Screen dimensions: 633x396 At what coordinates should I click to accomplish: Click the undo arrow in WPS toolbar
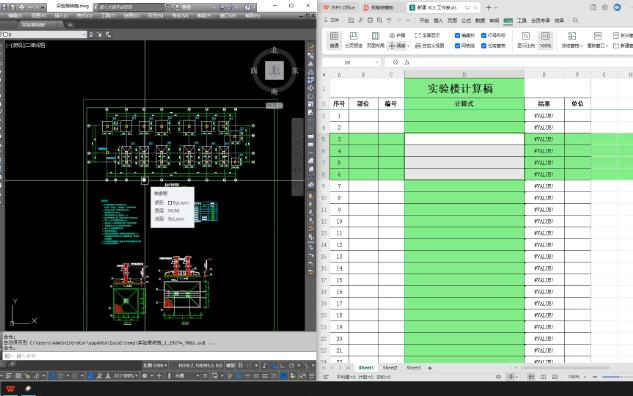tap(389, 20)
